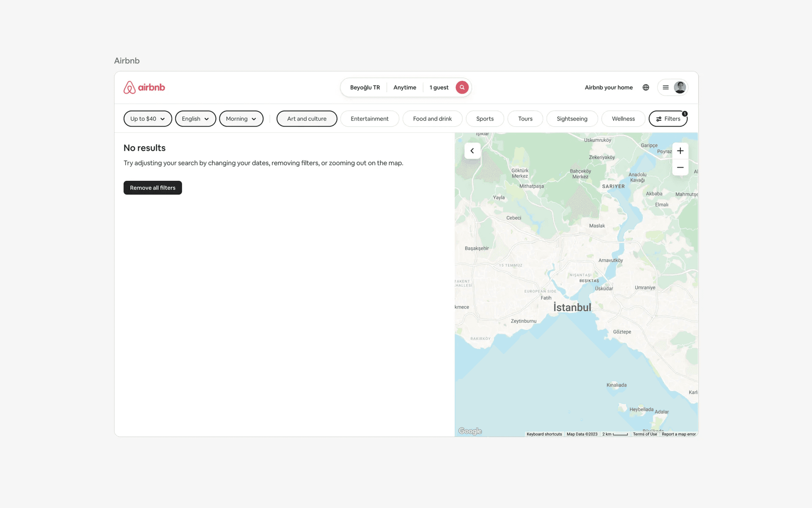Image resolution: width=812 pixels, height=508 pixels.
Task: Open Airbnb your home link
Action: (x=609, y=88)
